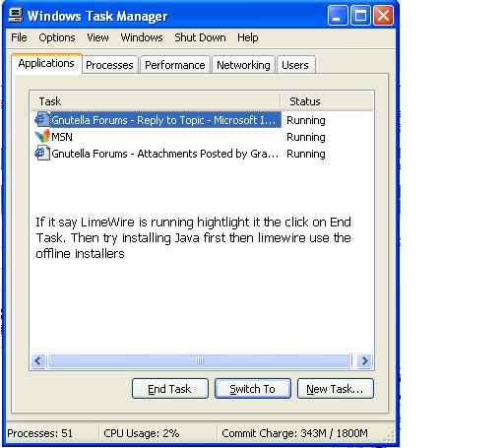Switch to the Processes tab
Screen dimensions: 504x448
[x=109, y=65]
